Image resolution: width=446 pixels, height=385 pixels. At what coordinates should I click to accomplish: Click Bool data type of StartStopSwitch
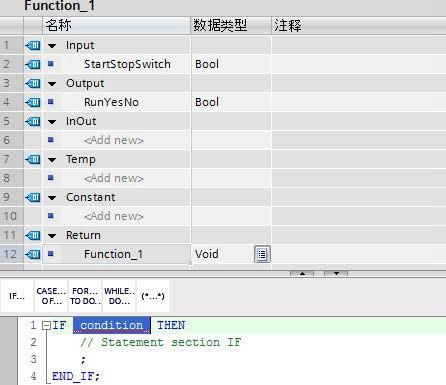point(207,64)
